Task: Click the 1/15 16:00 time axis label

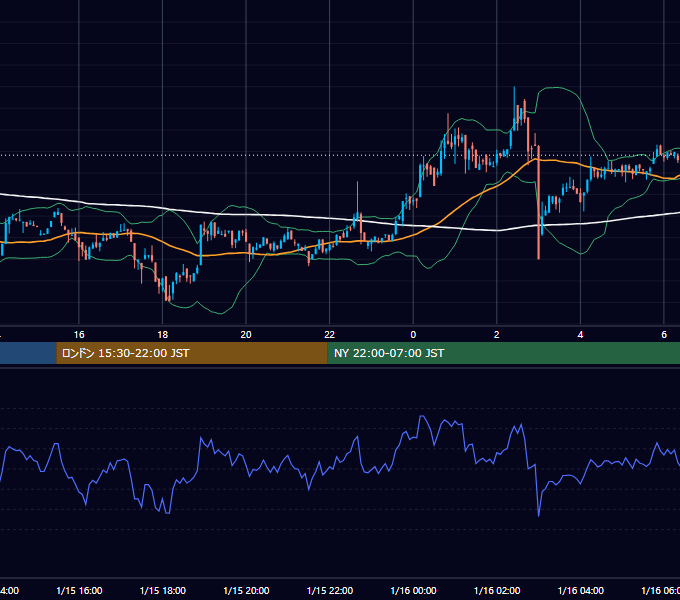Action: point(79,591)
